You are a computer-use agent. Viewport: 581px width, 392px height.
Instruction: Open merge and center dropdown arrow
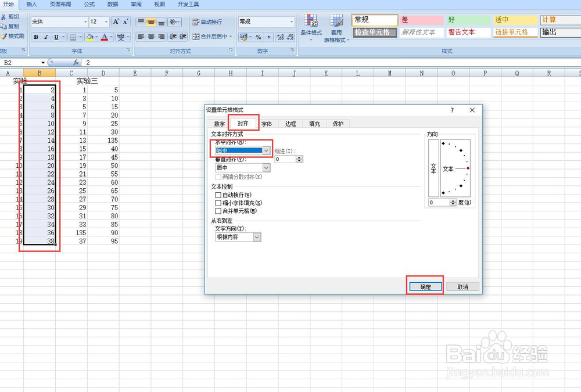[x=231, y=37]
